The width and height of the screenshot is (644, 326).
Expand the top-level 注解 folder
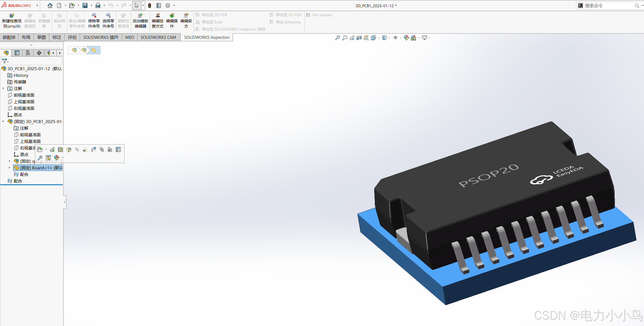(x=3, y=88)
